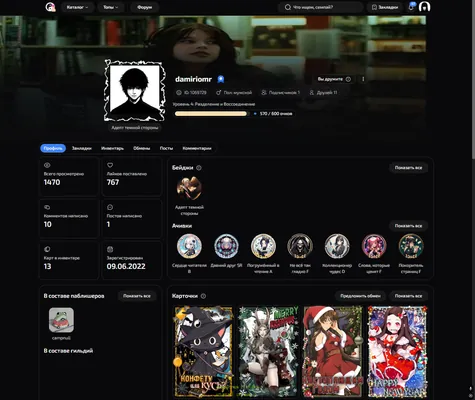The width and height of the screenshot is (475, 400).
Task: Open the Адепт темной стороны badge
Action: pyautogui.click(x=189, y=189)
